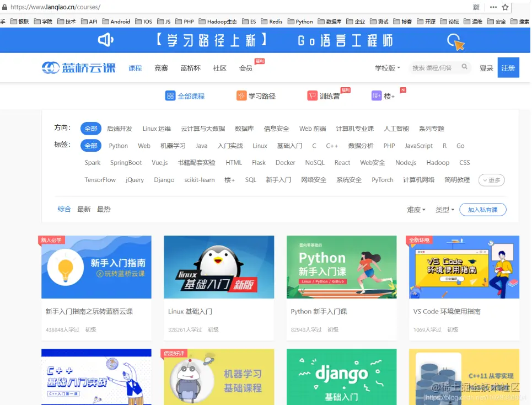Click the magnifier cursor icon in banner
532x405 pixels.
(x=455, y=42)
